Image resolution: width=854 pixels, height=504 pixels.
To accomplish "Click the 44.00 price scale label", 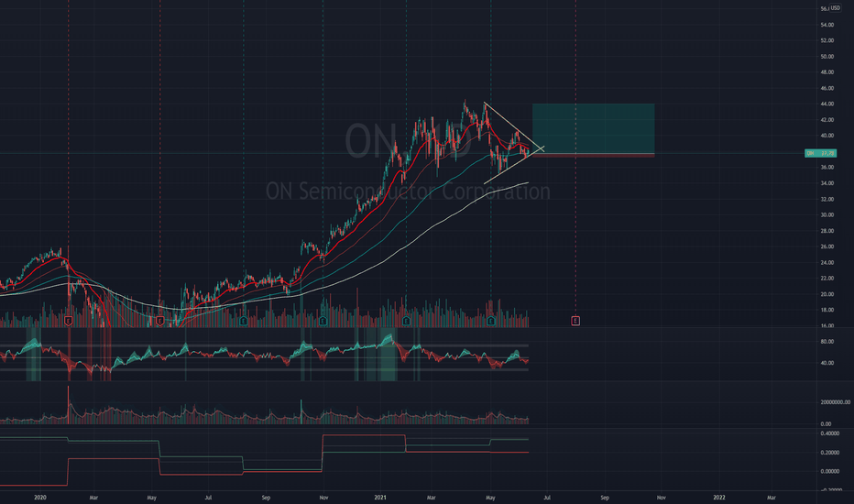I will [827, 104].
